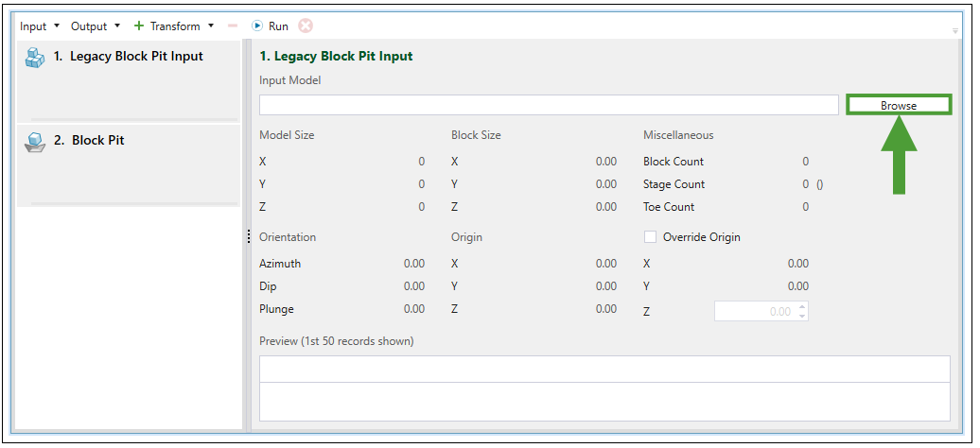Open the Output dropdown arrow
Viewport: 980px width, 448px height.
(x=117, y=26)
